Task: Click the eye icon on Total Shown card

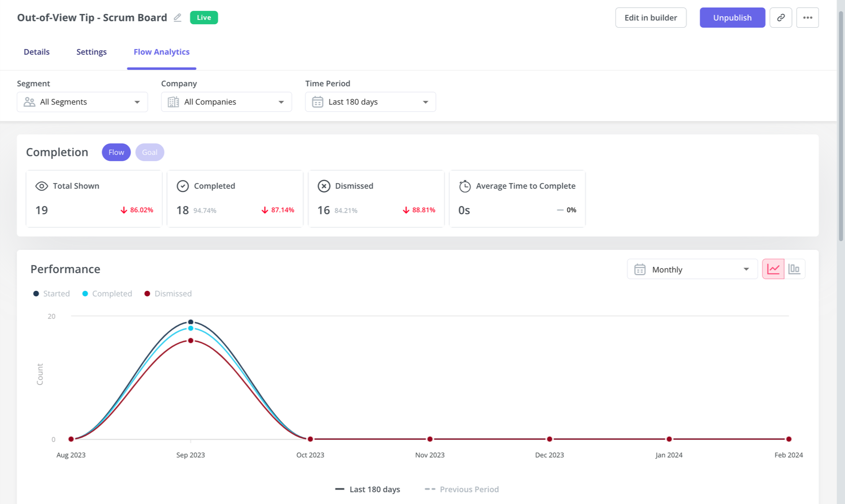Action: [x=41, y=186]
